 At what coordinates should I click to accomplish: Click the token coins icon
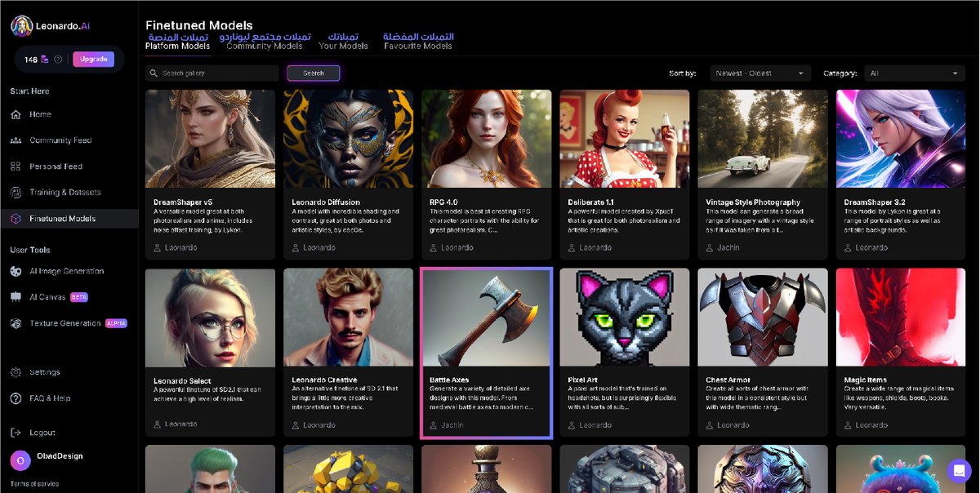[x=45, y=60]
